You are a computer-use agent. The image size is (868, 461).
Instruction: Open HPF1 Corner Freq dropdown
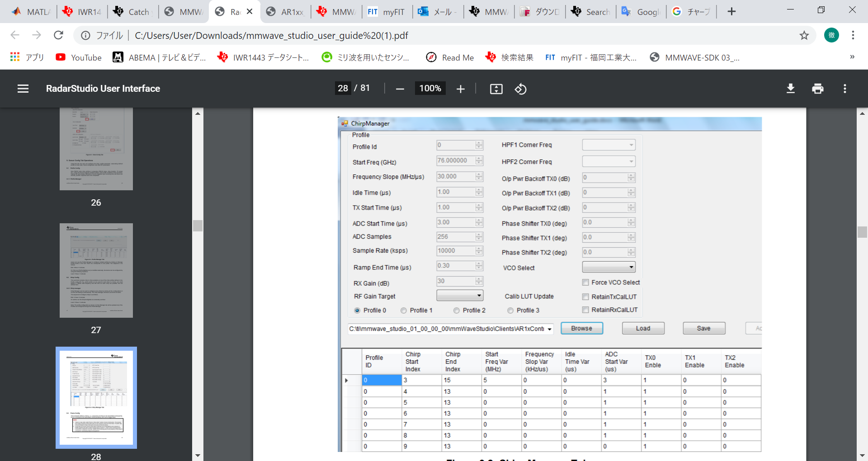609,145
